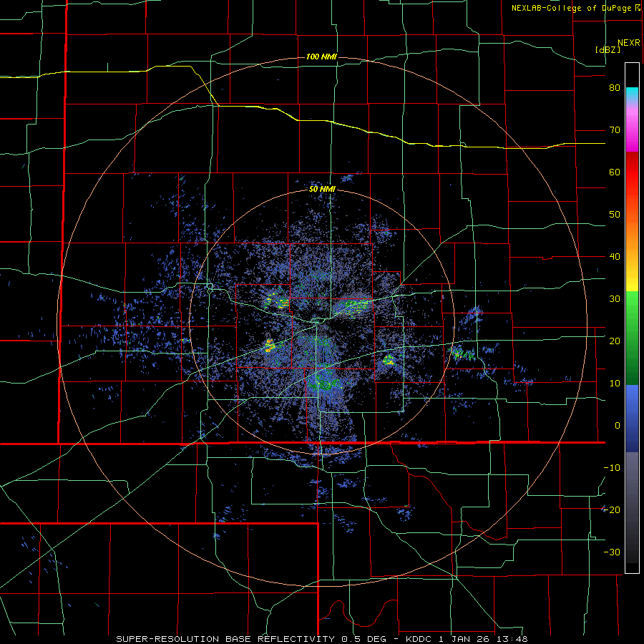Viewport: 644px width, 644px height.
Task: Click the 10 value on the dBZ scale
Action: click(615, 384)
